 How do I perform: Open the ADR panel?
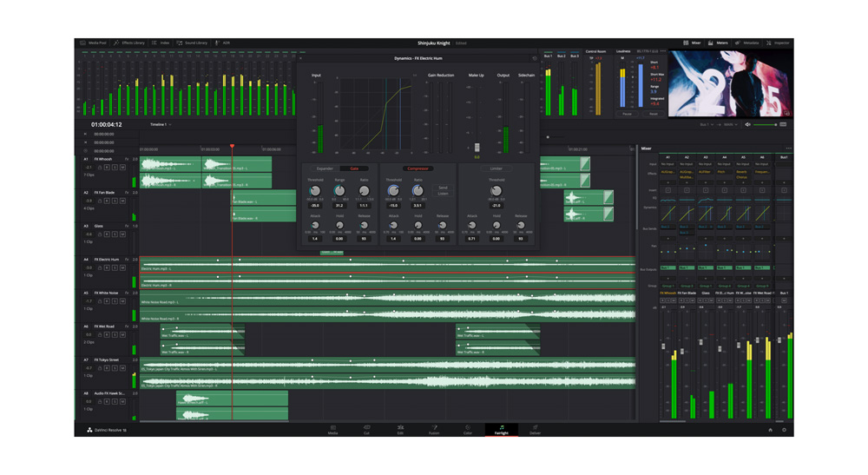[224, 43]
